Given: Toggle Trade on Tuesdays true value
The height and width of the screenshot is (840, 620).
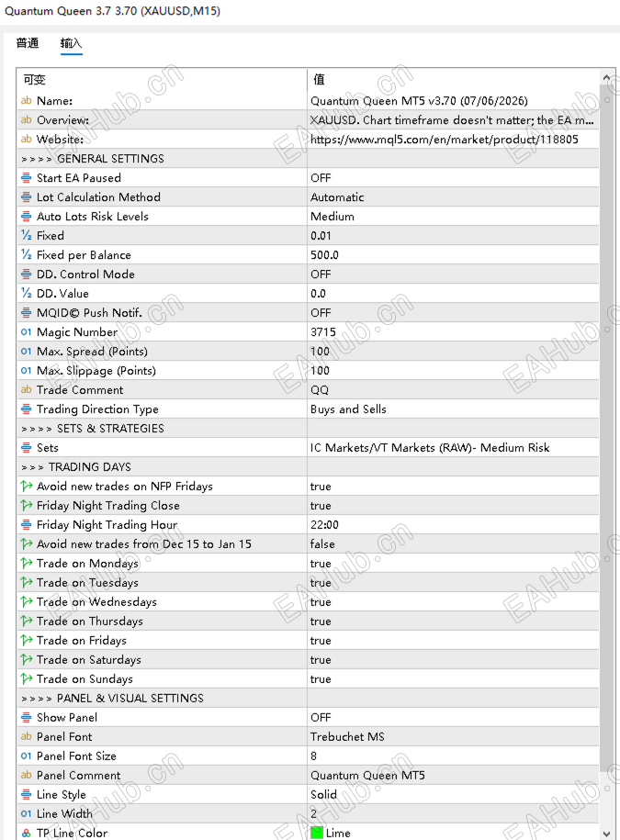Looking at the screenshot, I should (x=453, y=583).
